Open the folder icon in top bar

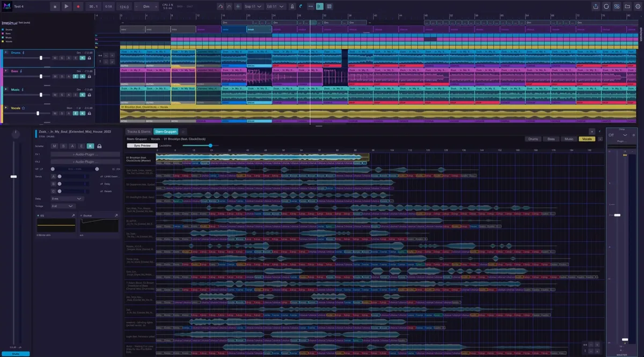pyautogui.click(x=627, y=6)
